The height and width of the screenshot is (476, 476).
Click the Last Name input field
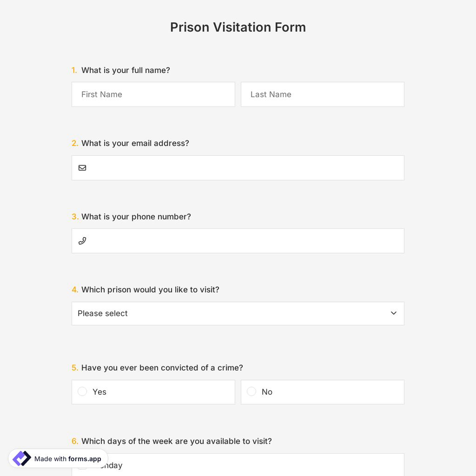pos(322,94)
